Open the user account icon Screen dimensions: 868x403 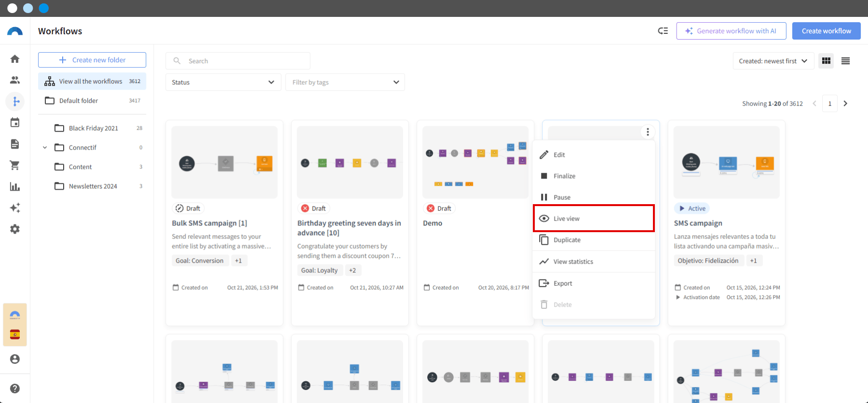[x=15, y=359]
